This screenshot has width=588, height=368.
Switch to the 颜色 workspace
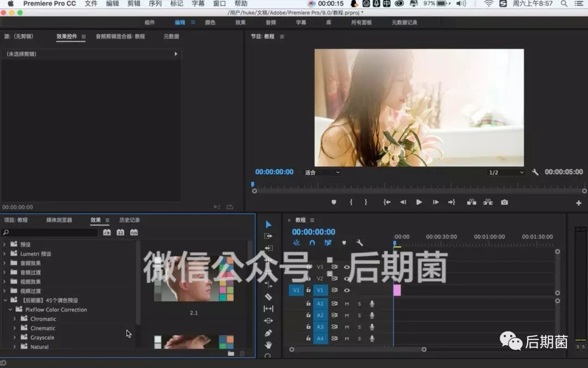point(210,22)
